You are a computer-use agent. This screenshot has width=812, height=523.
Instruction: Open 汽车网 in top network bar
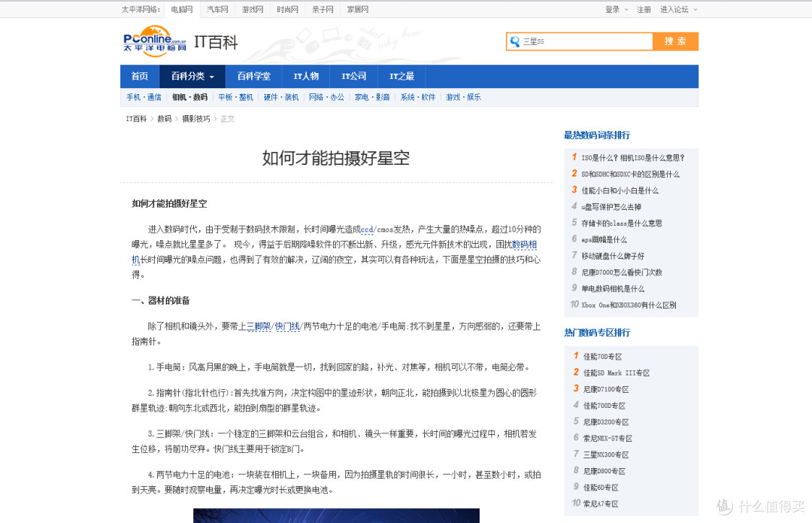[x=217, y=9]
